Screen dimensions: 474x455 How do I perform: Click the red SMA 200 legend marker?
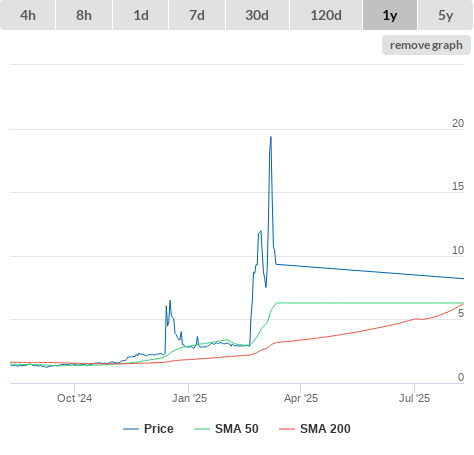[287, 429]
